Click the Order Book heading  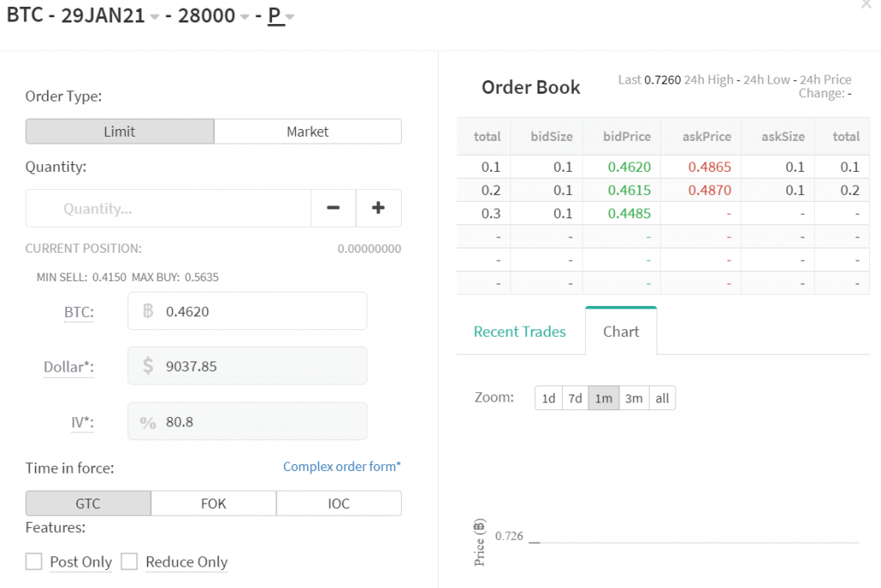(531, 87)
